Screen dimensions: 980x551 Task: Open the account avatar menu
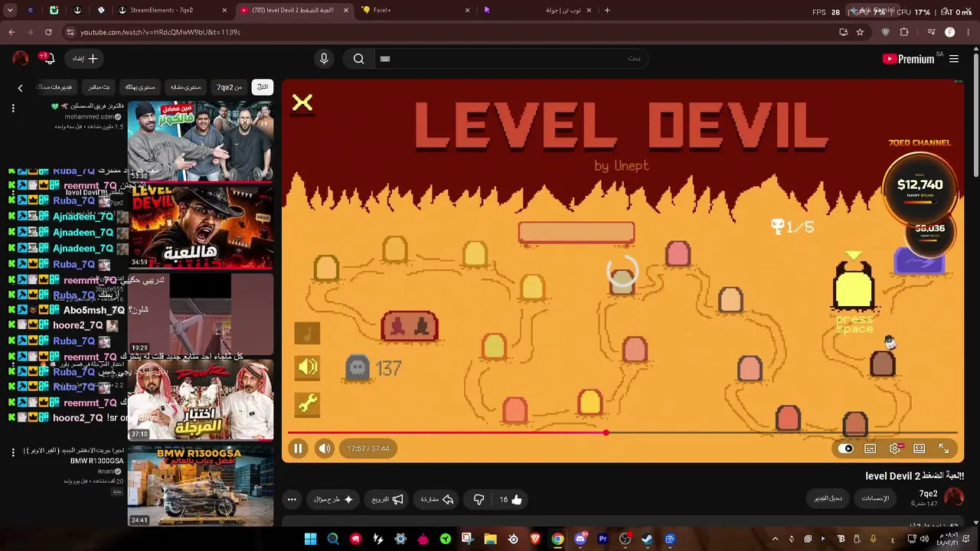coord(21,59)
